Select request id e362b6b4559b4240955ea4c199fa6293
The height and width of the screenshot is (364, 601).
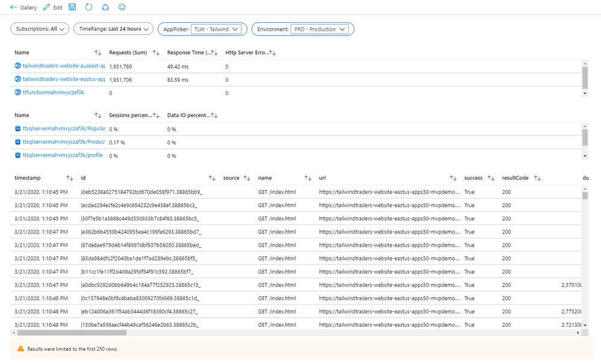click(141, 232)
